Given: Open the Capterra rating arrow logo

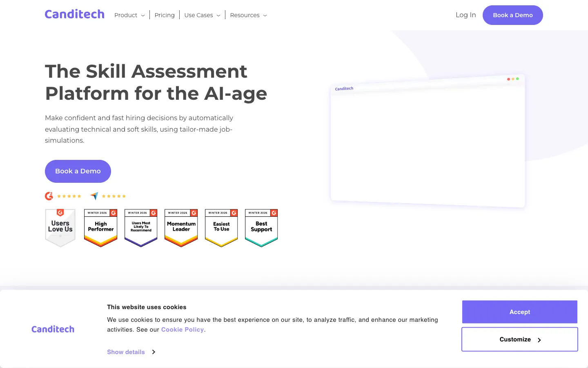Looking at the screenshot, I should (x=94, y=196).
